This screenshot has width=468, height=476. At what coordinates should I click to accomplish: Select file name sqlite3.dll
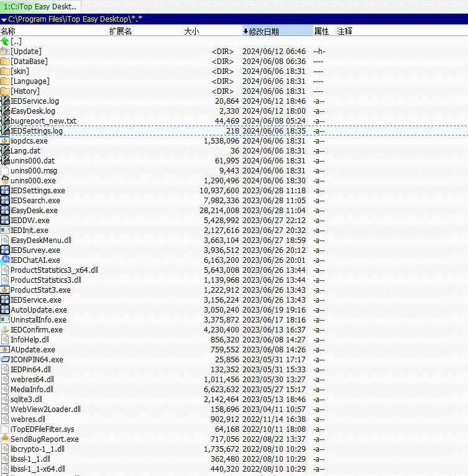coord(27,400)
